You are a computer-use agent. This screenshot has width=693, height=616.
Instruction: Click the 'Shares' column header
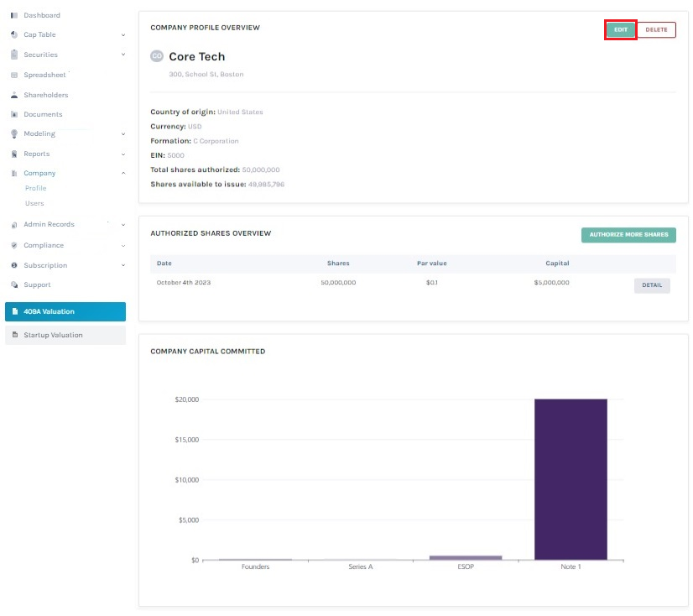pos(338,264)
